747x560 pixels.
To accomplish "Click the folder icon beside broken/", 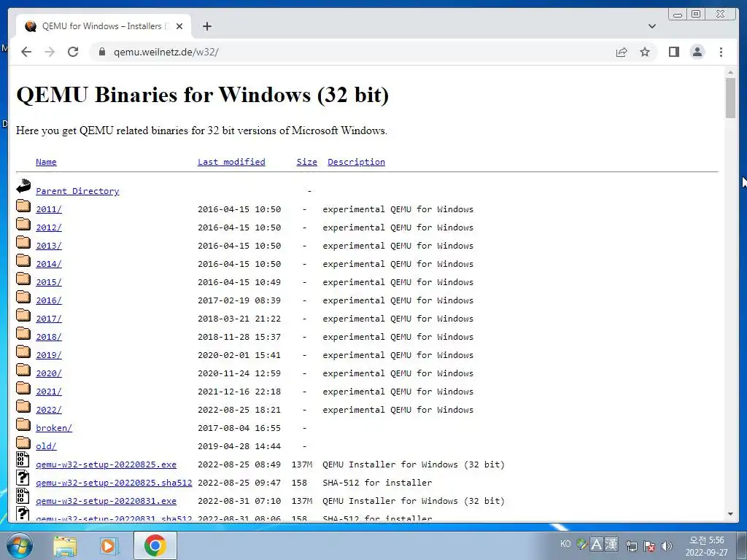I will [23, 424].
